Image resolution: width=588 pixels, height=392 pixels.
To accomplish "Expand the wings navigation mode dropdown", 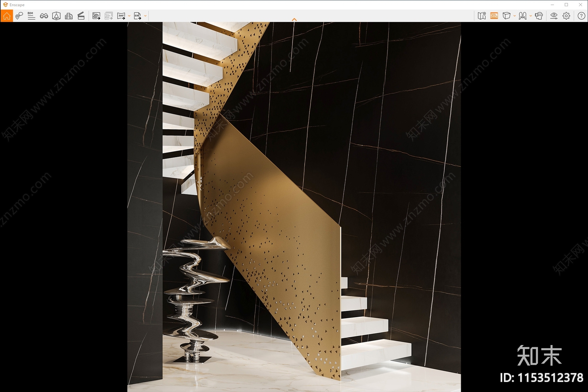I will (x=531, y=16).
